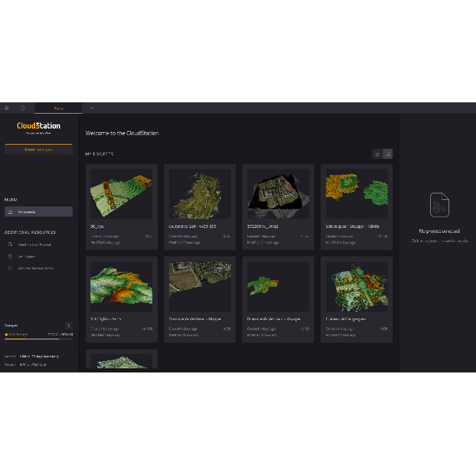The height and width of the screenshot is (476, 476).
Task: Open the Saturargues - Voyager project thumbnail
Action: tap(356, 193)
